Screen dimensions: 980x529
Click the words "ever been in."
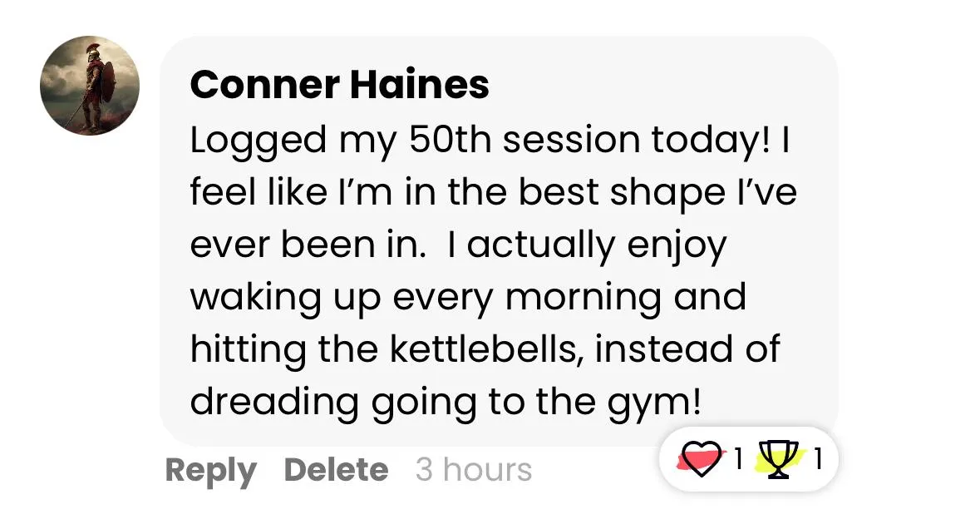point(308,245)
